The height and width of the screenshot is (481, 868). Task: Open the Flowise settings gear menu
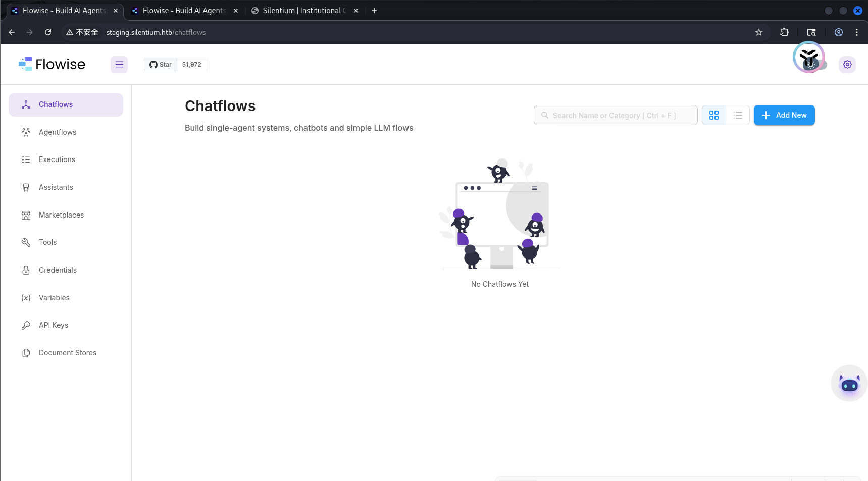click(x=847, y=65)
